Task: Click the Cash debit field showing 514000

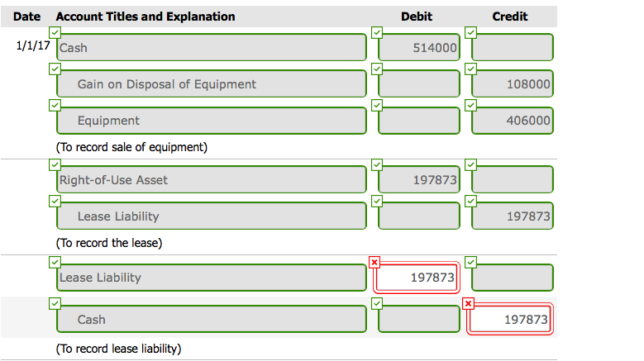Action: [x=419, y=47]
